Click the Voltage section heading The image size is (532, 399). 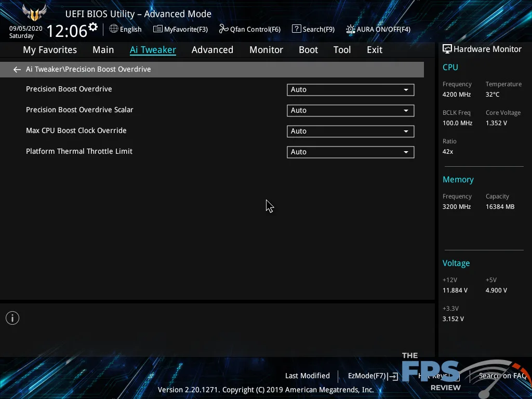[x=456, y=263]
